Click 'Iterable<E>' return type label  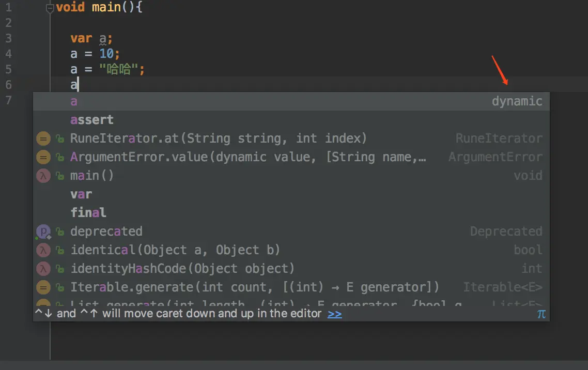tap(503, 287)
